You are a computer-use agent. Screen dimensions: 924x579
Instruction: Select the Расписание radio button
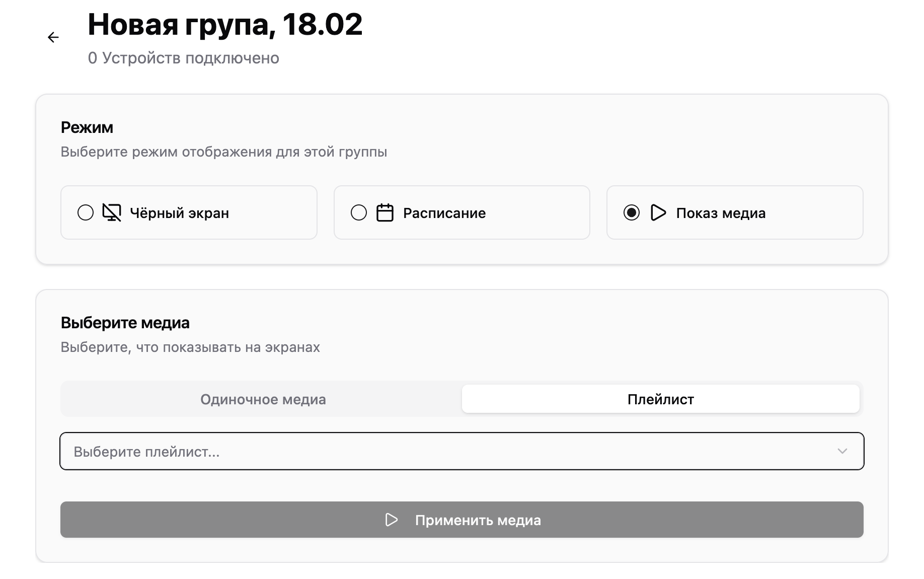(359, 212)
